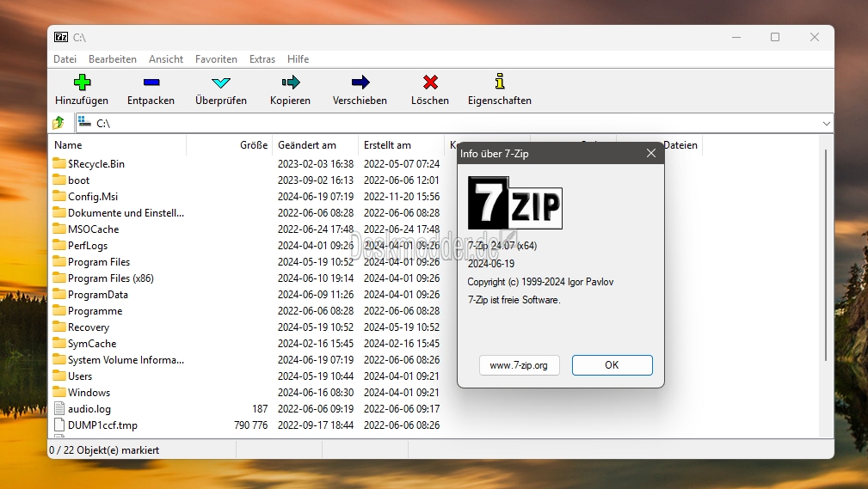The height and width of the screenshot is (489, 868).
Task: Open the Hilfe menu
Action: [x=298, y=59]
